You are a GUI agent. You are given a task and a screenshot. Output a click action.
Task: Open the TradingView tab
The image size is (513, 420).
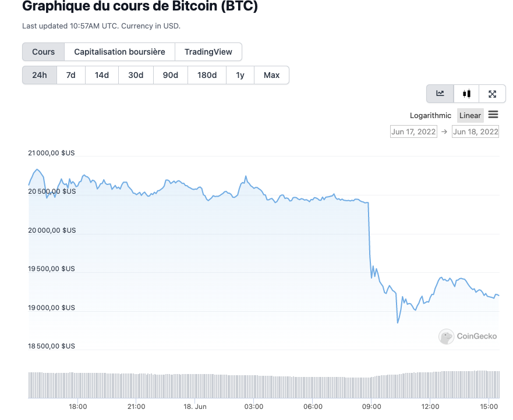point(208,52)
